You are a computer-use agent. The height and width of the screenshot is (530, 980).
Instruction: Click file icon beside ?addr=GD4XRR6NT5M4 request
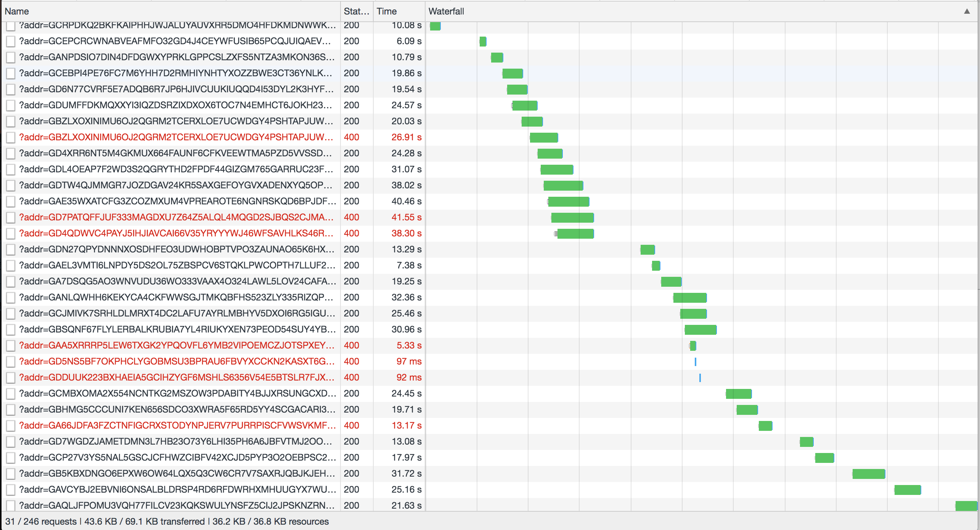tap(11, 153)
